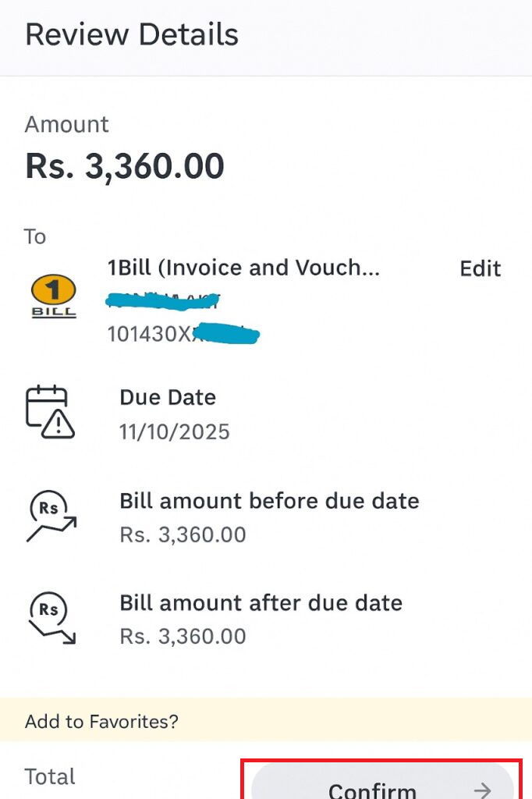Tap the Total label above Confirm
The height and width of the screenshot is (799, 532).
[x=50, y=776]
